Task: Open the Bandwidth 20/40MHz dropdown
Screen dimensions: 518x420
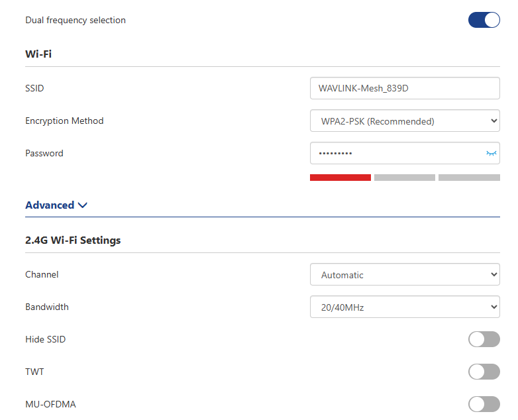Action: coord(405,307)
